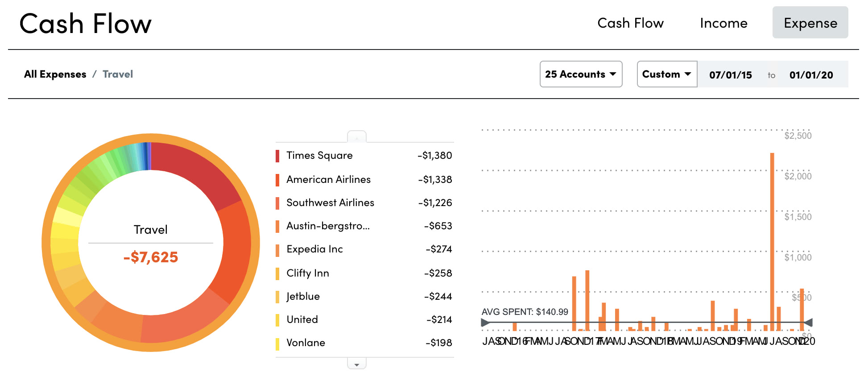Screen dimensions: 868x372
Task: Click the right arrow marker of average line
Action: coord(808,322)
